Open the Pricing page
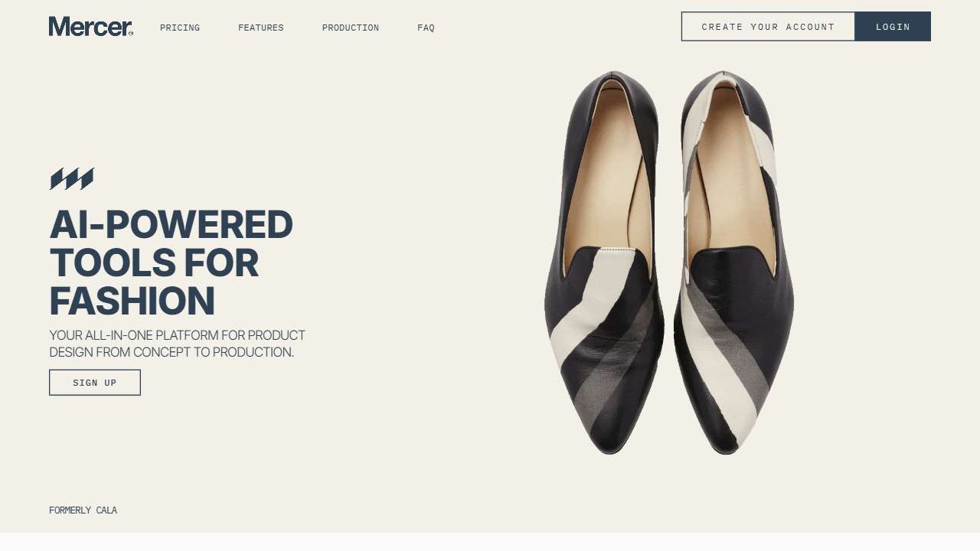Viewport: 980px width, 551px height. [180, 28]
